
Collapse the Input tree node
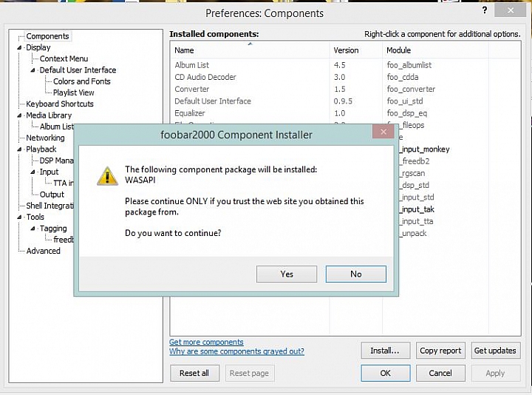33,172
